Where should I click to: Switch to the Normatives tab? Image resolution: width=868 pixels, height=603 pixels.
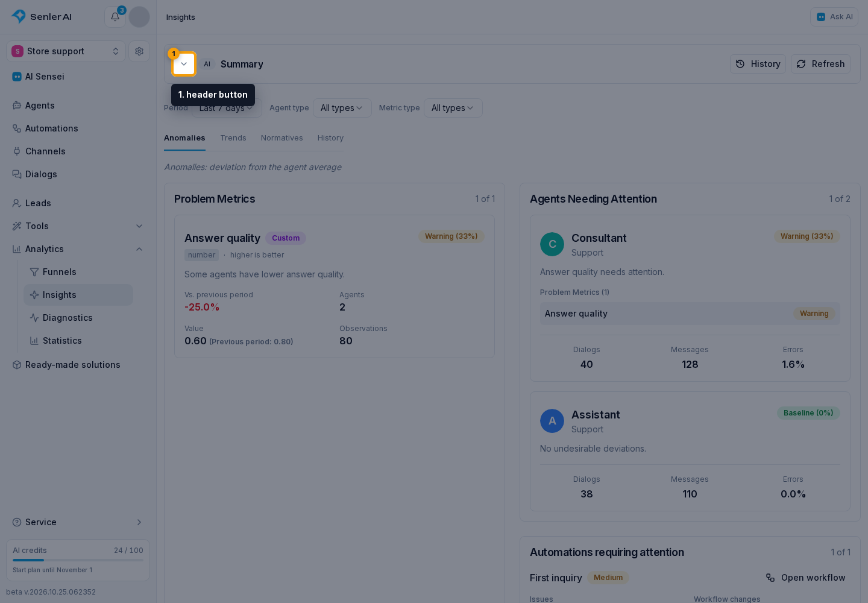(282, 138)
